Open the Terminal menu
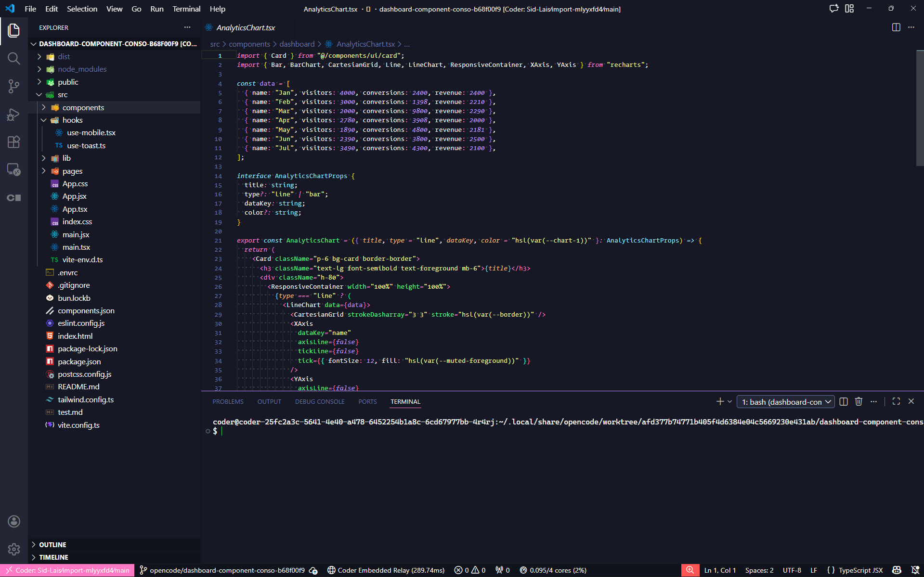924x577 pixels. click(x=186, y=9)
